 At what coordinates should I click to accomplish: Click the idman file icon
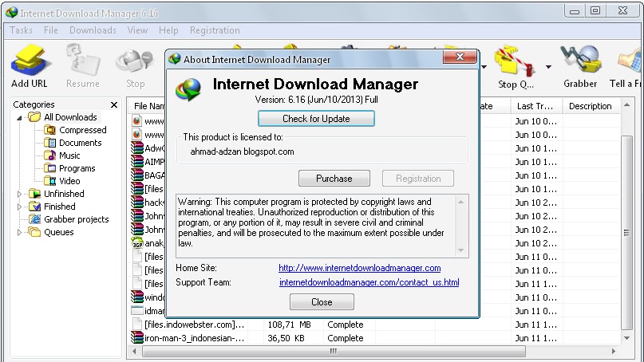tap(136, 311)
